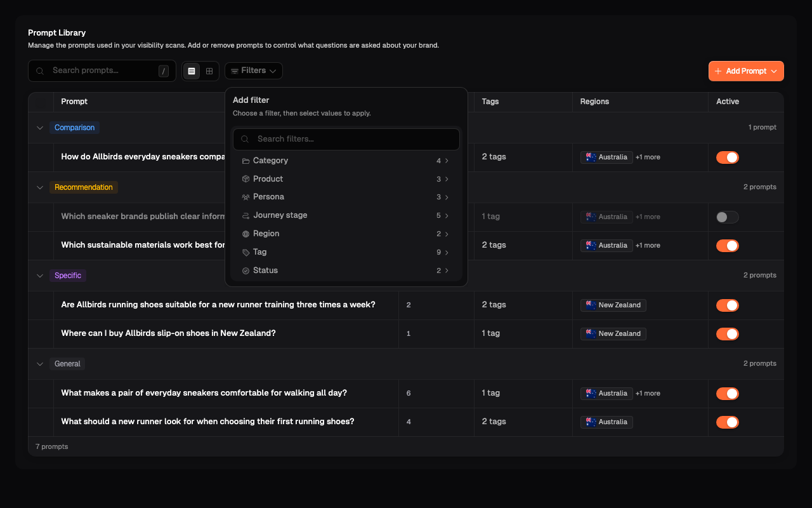Click the Persona people icon in filters
This screenshot has width=812, height=508.
(x=246, y=197)
